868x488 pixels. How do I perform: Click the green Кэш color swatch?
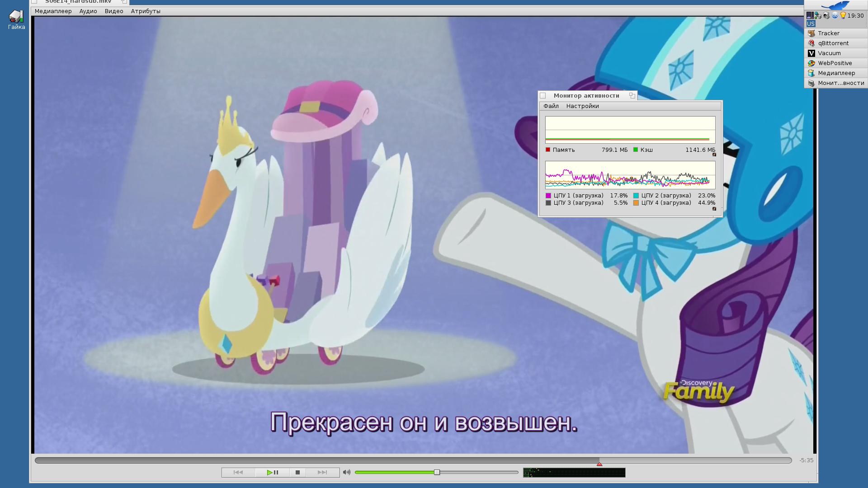[636, 150]
